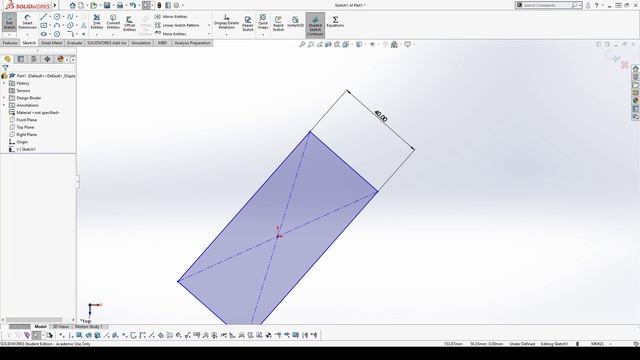Click the Undo icon

(x=133, y=5)
